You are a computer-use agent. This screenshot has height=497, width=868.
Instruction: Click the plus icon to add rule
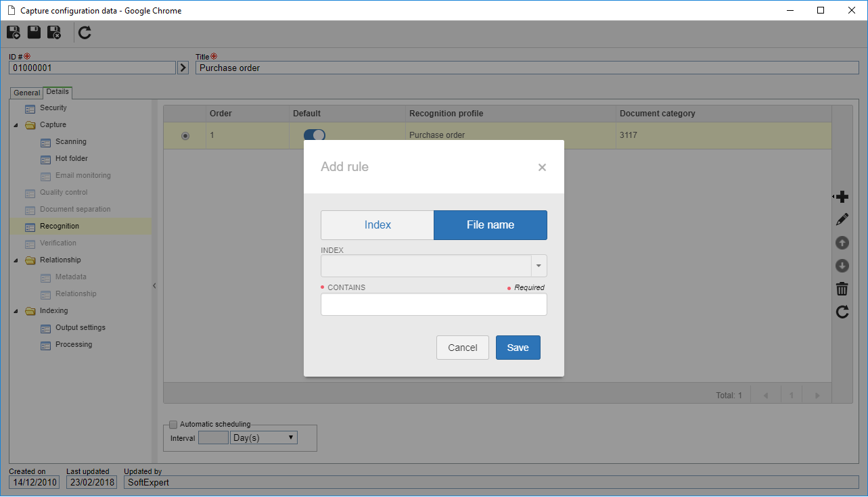842,197
